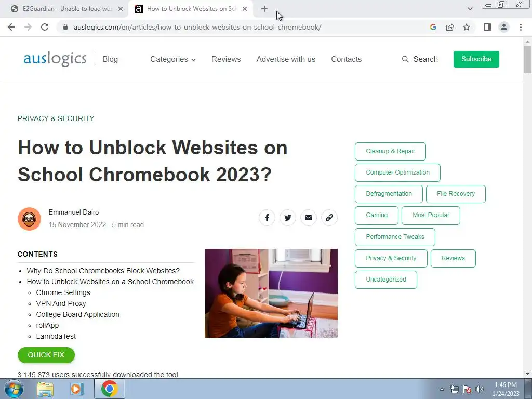Close the How to Unblock Websites tab

[x=245, y=9]
